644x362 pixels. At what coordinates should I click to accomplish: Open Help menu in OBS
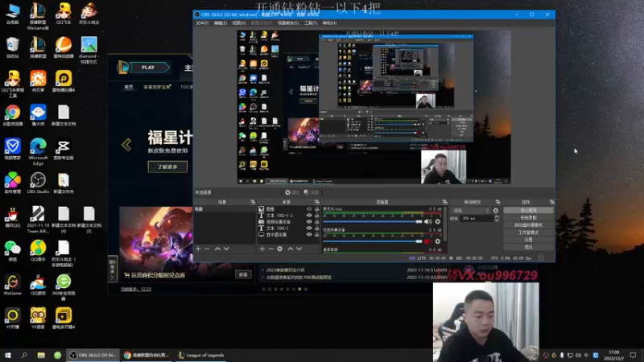(x=329, y=23)
